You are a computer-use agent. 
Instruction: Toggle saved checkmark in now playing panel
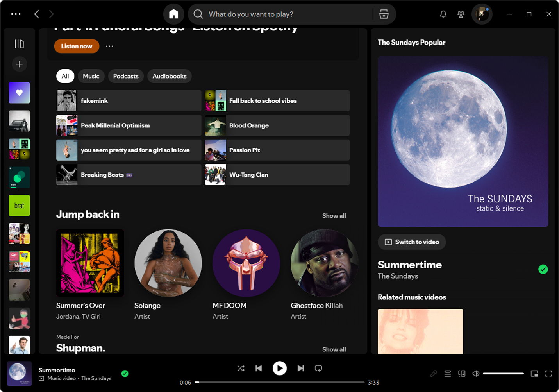543,269
